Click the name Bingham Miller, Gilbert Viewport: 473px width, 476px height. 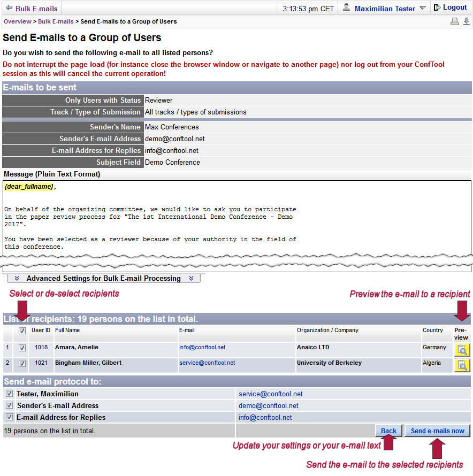click(x=88, y=363)
